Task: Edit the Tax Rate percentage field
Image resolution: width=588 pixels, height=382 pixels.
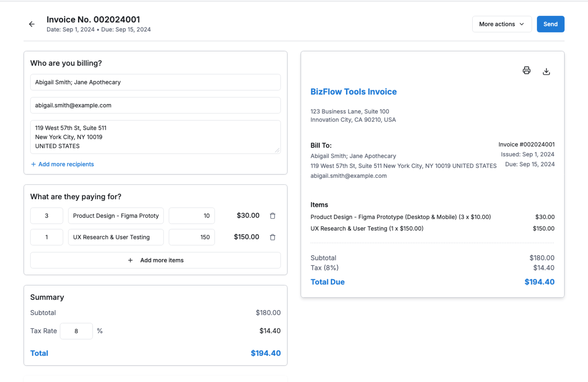Action: click(76, 331)
